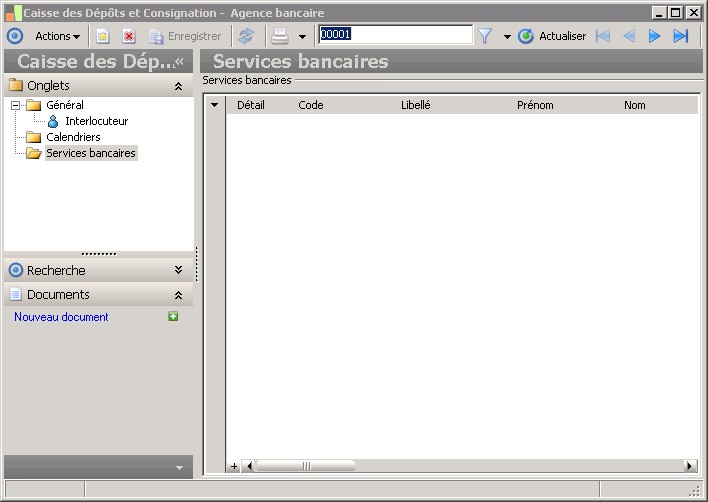The height and width of the screenshot is (502, 708).
Task: Click the printer icon
Action: pos(280,36)
